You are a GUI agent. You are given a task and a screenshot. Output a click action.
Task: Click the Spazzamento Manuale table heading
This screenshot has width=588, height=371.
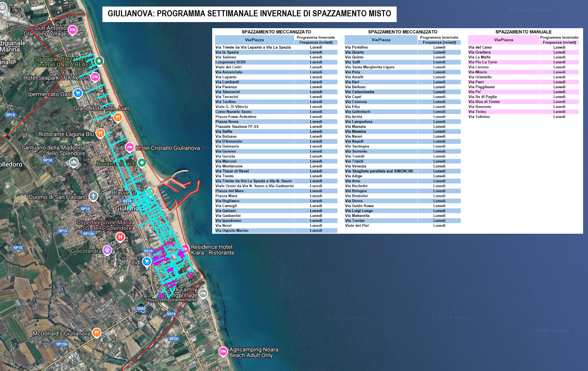click(x=523, y=32)
